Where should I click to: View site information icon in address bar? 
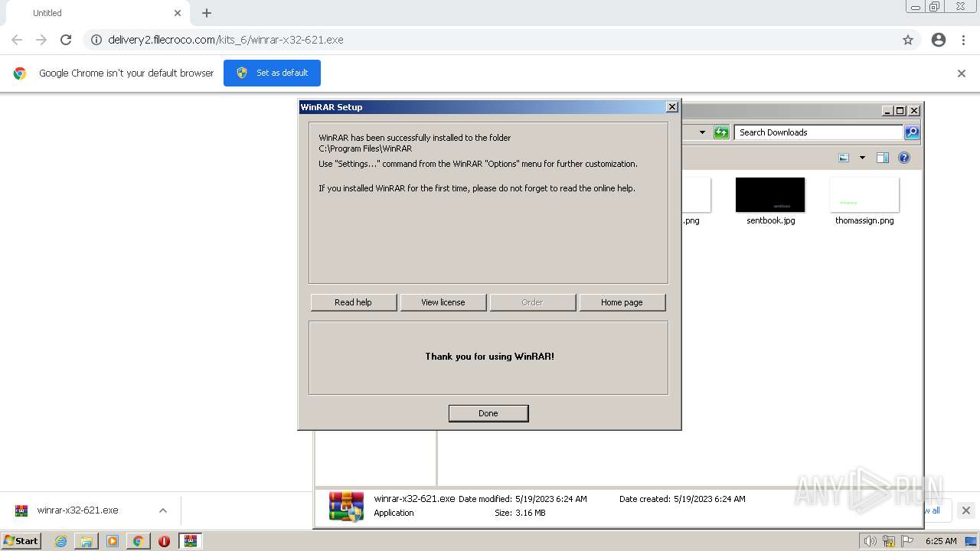(x=96, y=40)
